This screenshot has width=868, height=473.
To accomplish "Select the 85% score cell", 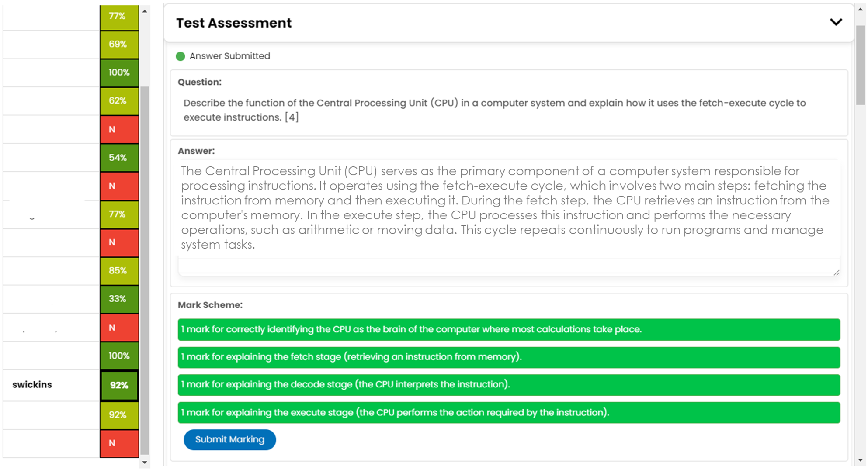I will (118, 271).
